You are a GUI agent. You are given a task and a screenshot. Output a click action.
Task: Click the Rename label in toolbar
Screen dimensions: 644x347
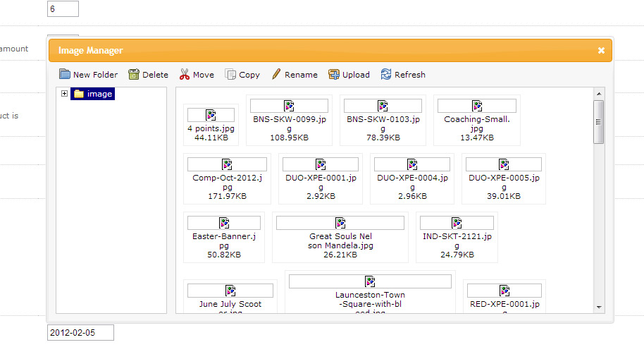tap(301, 75)
